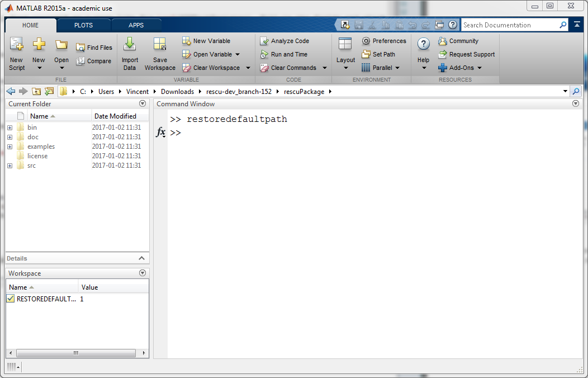
Task: Open address bar history dropdown
Action: (565, 91)
